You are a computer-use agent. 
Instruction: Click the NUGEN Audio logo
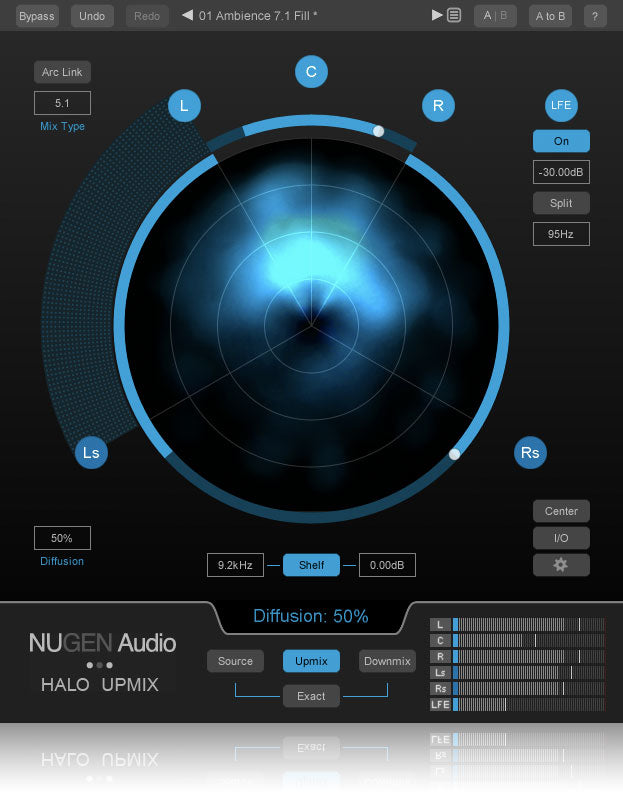(x=103, y=643)
